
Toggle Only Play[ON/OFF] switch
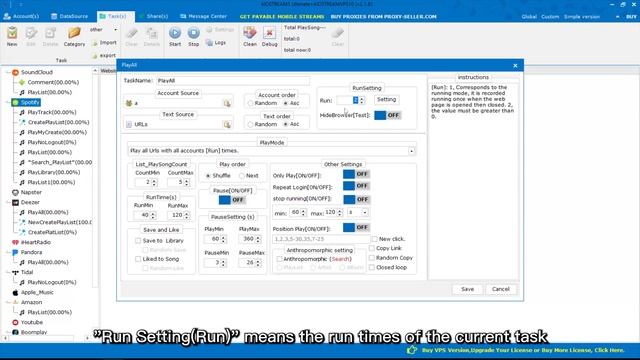point(356,174)
